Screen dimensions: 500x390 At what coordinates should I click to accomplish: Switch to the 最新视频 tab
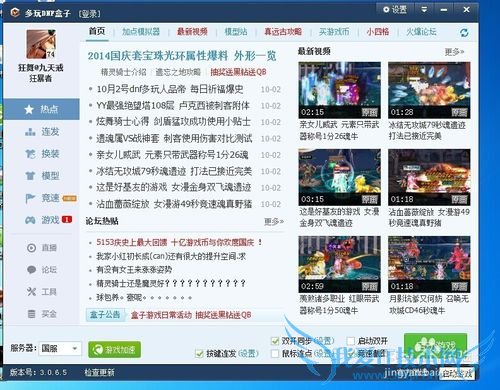coord(192,32)
